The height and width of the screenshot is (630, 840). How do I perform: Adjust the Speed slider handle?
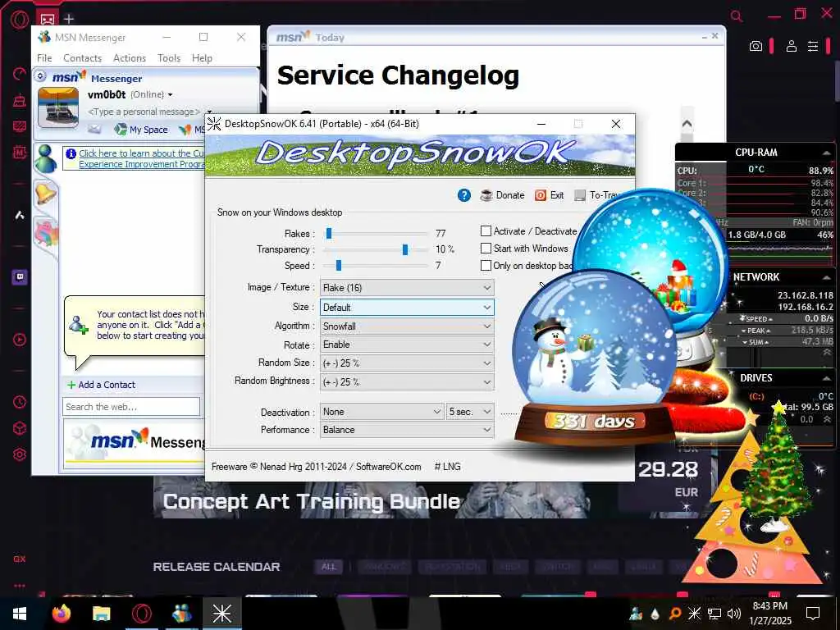pyautogui.click(x=339, y=266)
